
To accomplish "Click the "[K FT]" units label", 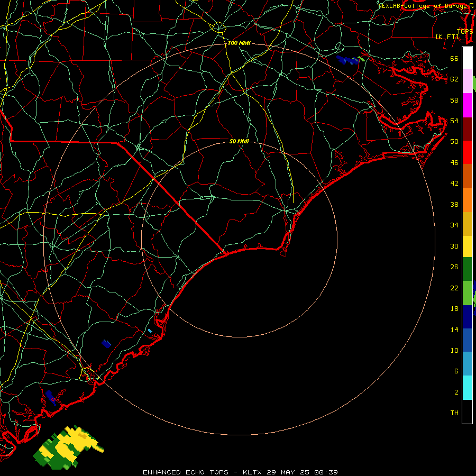I will point(447,36).
